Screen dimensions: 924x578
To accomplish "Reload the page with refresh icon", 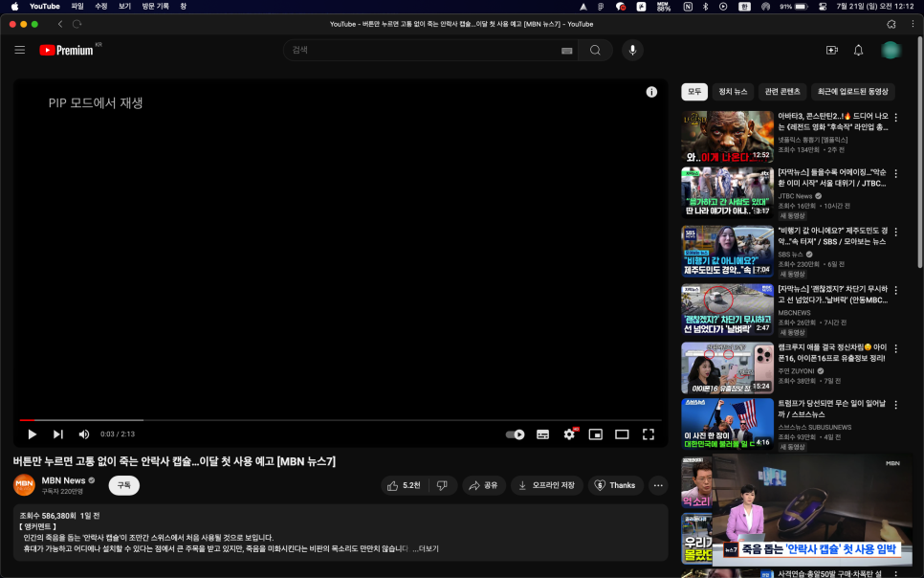I will click(77, 24).
